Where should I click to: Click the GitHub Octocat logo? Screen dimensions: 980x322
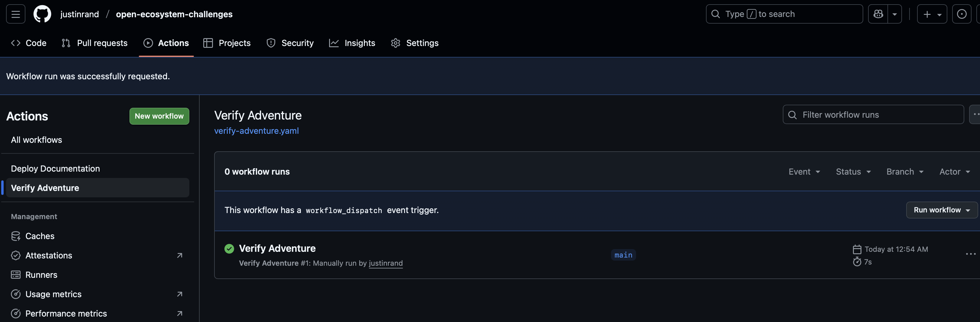point(42,14)
